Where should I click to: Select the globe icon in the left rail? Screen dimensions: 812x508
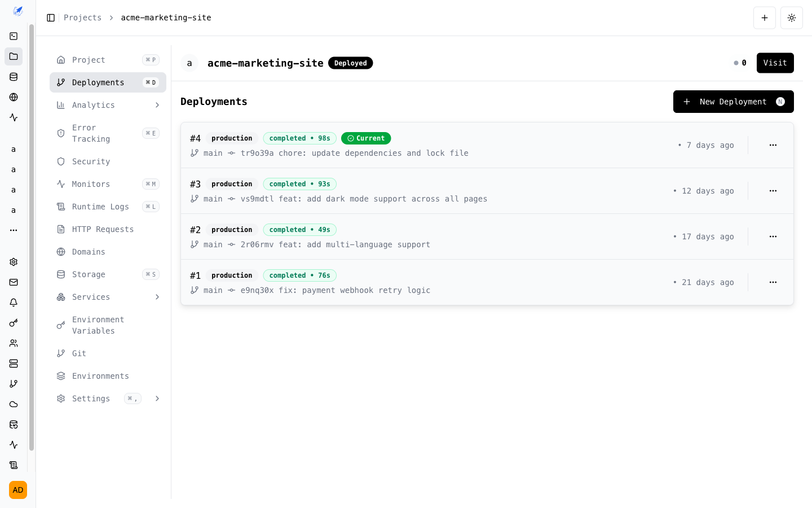tap(14, 97)
